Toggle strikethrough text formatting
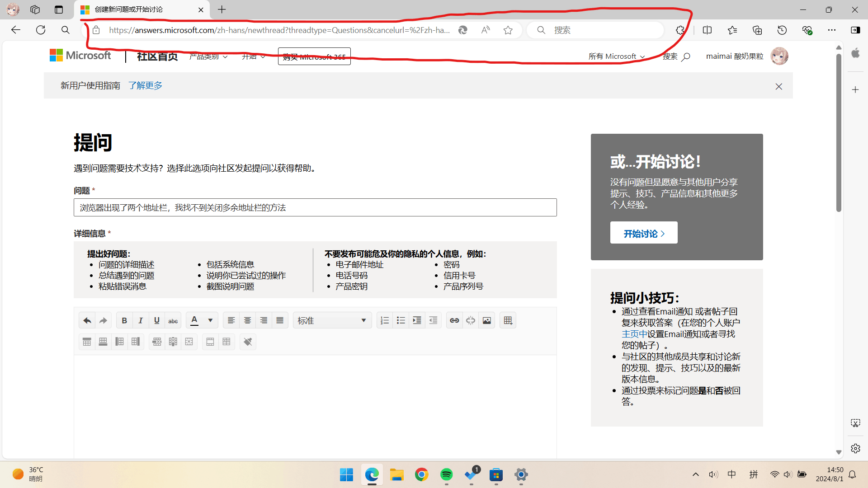Viewport: 868px width, 488px height. 173,320
